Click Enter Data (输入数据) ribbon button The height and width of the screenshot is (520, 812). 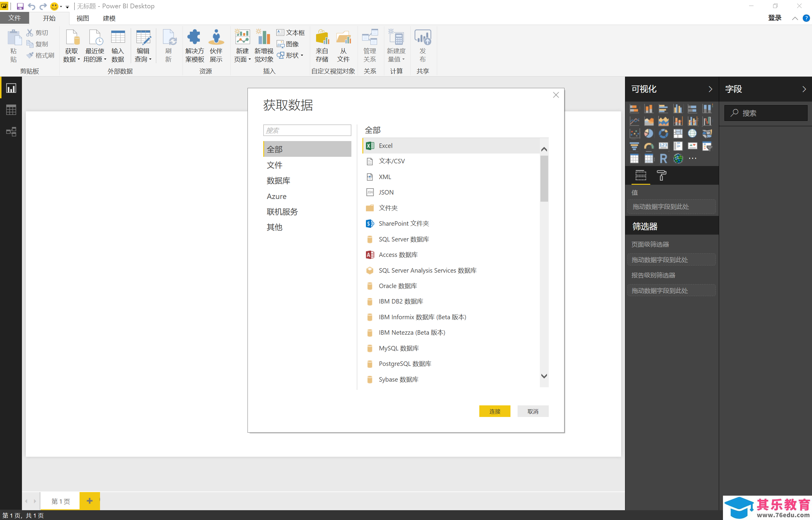pyautogui.click(x=118, y=45)
